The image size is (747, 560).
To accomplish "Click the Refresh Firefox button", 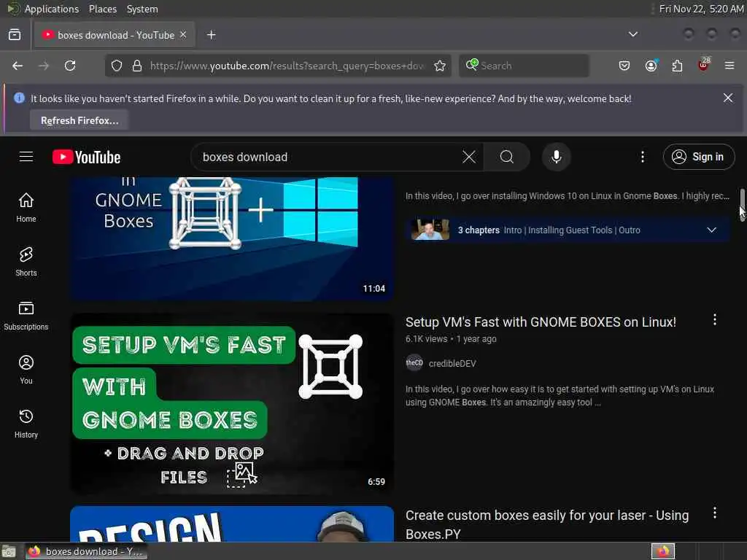I will (x=80, y=120).
